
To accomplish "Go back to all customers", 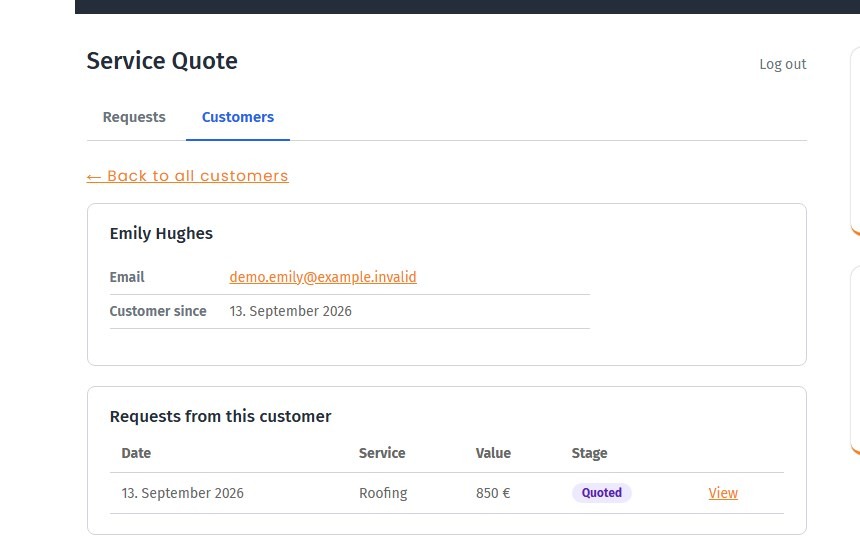I will point(188,176).
